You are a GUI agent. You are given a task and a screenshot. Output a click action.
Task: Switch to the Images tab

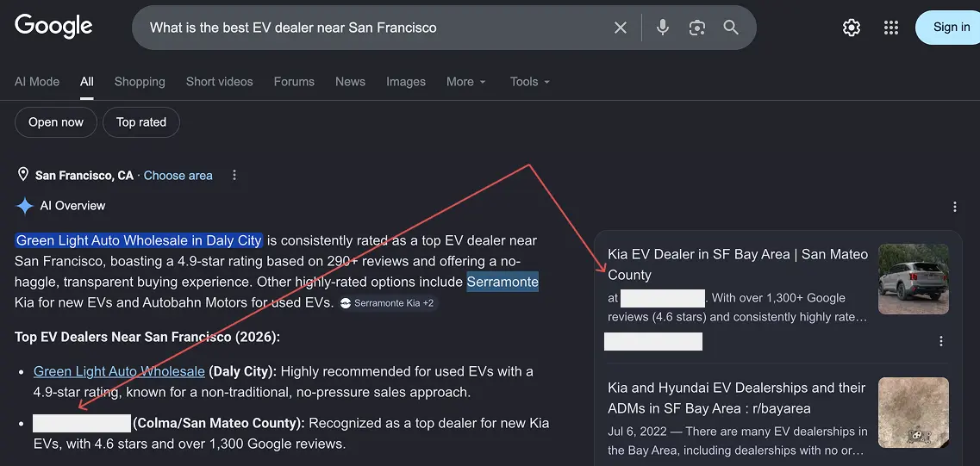(x=406, y=82)
